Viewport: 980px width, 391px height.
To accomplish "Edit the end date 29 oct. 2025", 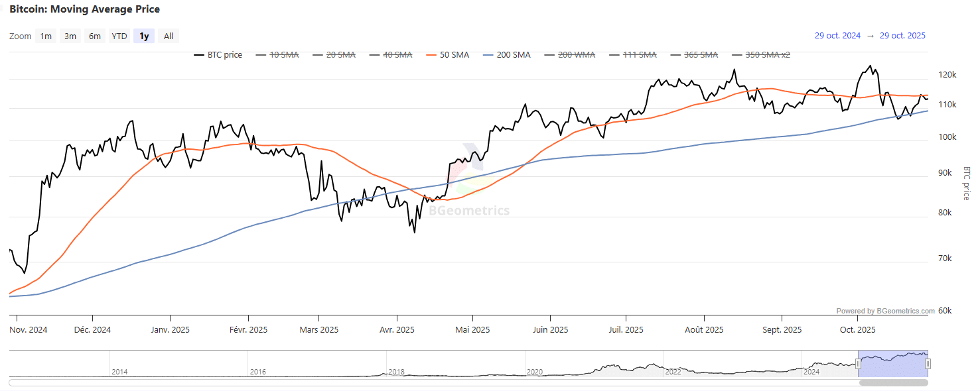I will pos(902,36).
